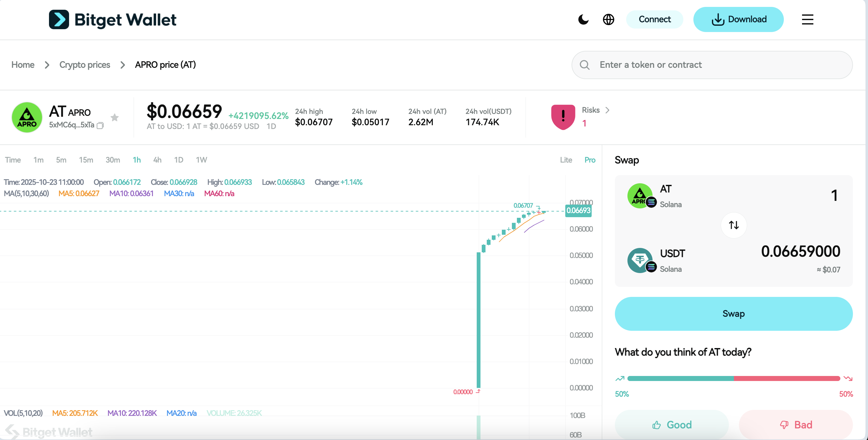Focus the token or contract search field
The width and height of the screenshot is (868, 440).
[x=712, y=65]
